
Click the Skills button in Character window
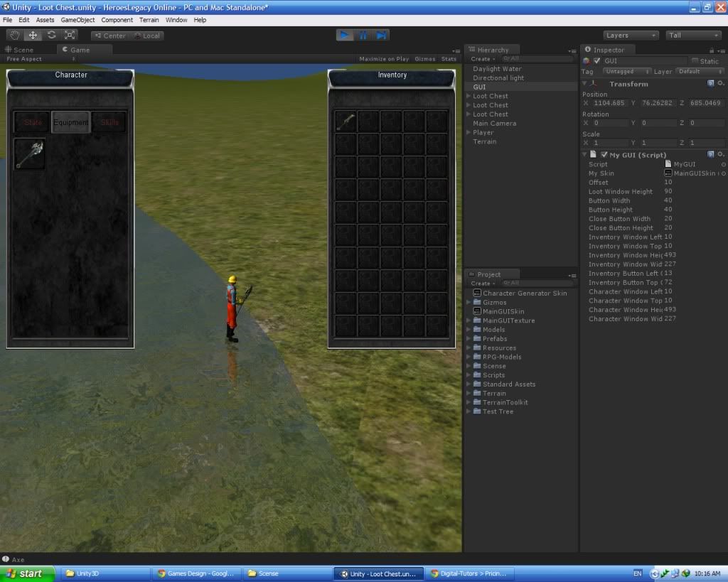point(109,122)
